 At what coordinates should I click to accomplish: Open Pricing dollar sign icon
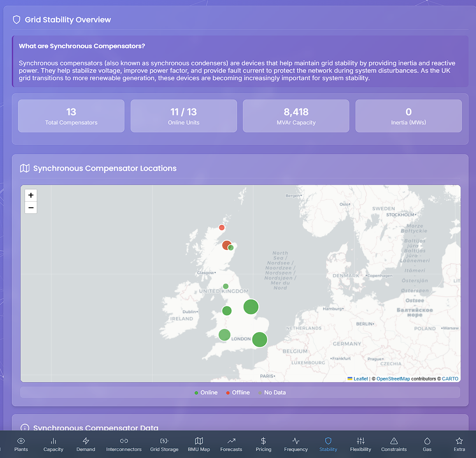(x=263, y=441)
